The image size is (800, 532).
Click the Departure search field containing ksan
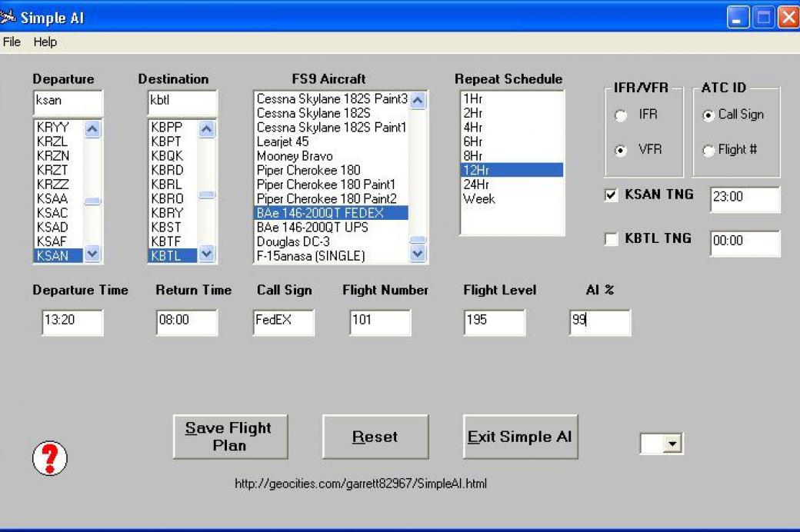(68, 102)
